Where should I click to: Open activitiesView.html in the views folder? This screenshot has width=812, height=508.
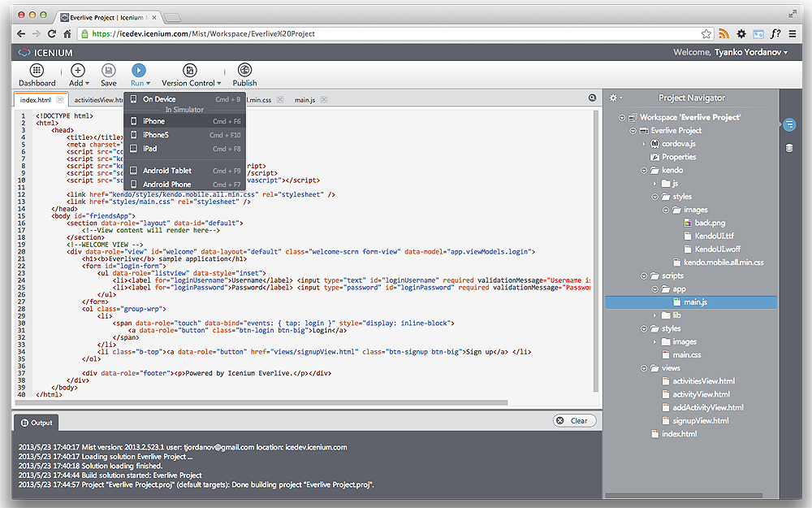703,381
